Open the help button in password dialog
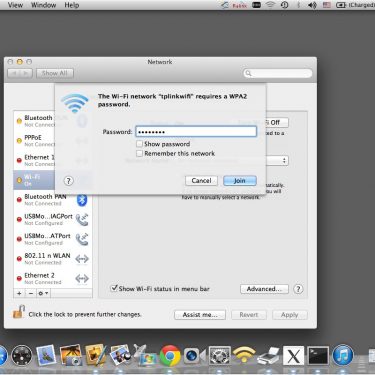Viewport: 375px width, 375px height. pos(68,181)
